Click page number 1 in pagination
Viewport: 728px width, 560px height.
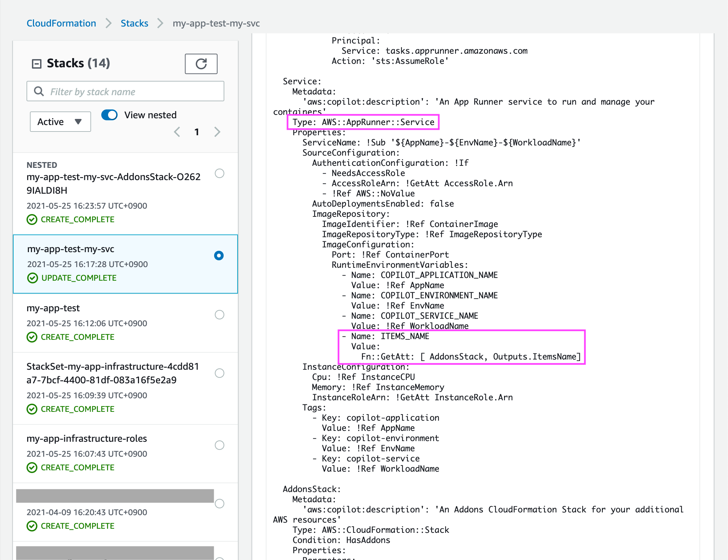click(x=196, y=132)
